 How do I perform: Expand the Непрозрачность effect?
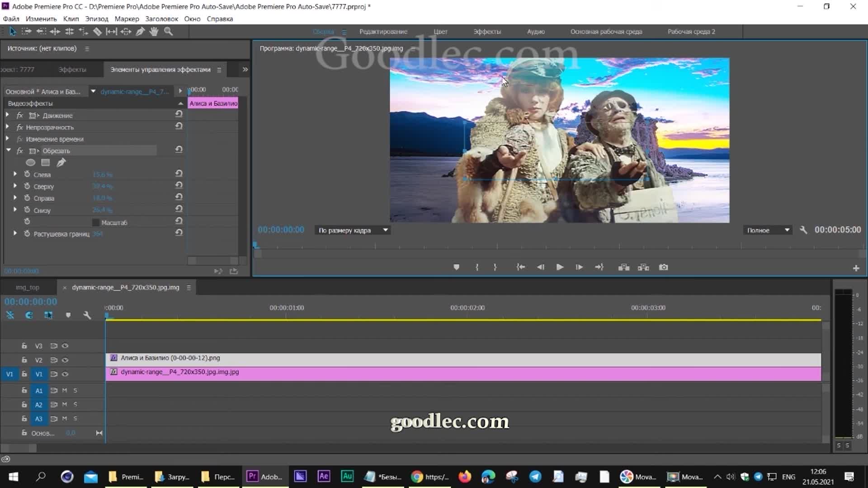pos(8,127)
